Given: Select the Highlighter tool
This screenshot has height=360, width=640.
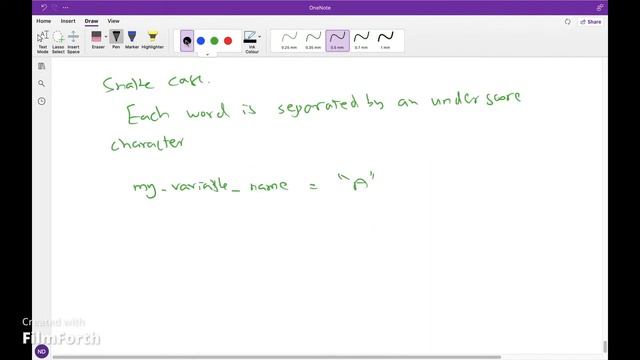Looking at the screenshot, I should point(153,40).
